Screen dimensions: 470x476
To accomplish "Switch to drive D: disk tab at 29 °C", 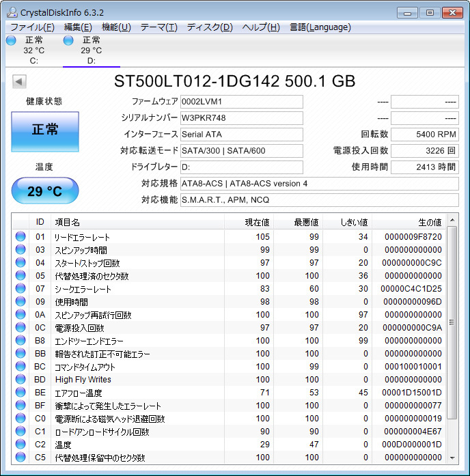I will [92, 50].
